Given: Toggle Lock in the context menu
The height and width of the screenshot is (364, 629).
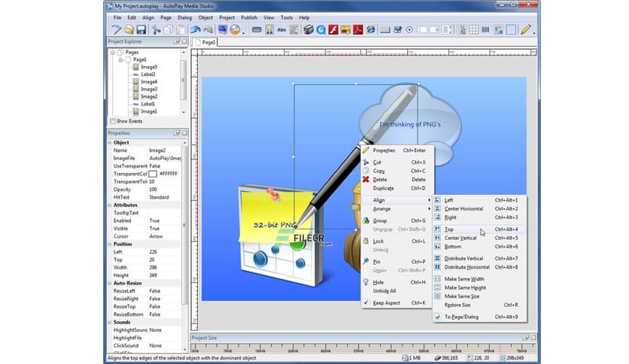Looking at the screenshot, I should coord(397,241).
